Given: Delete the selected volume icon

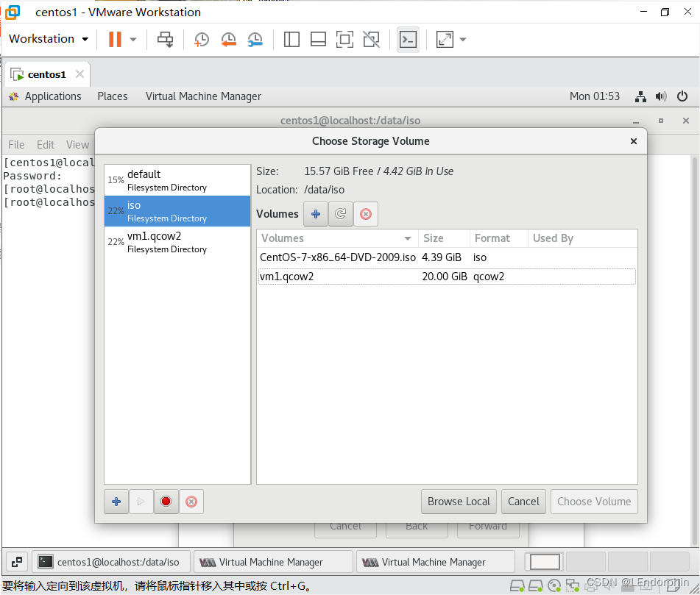Looking at the screenshot, I should coord(366,214).
